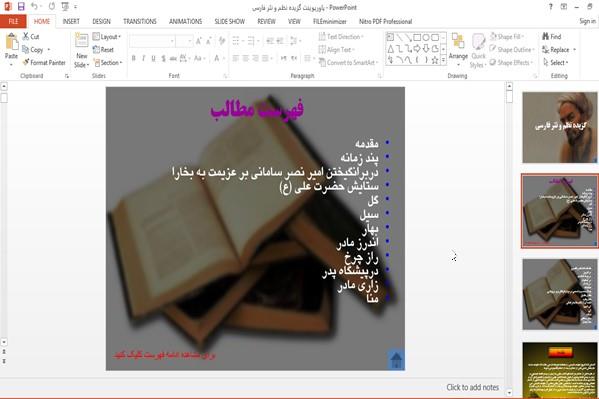599x399 pixels.
Task: Toggle Italic formatting
Action: click(x=143, y=58)
